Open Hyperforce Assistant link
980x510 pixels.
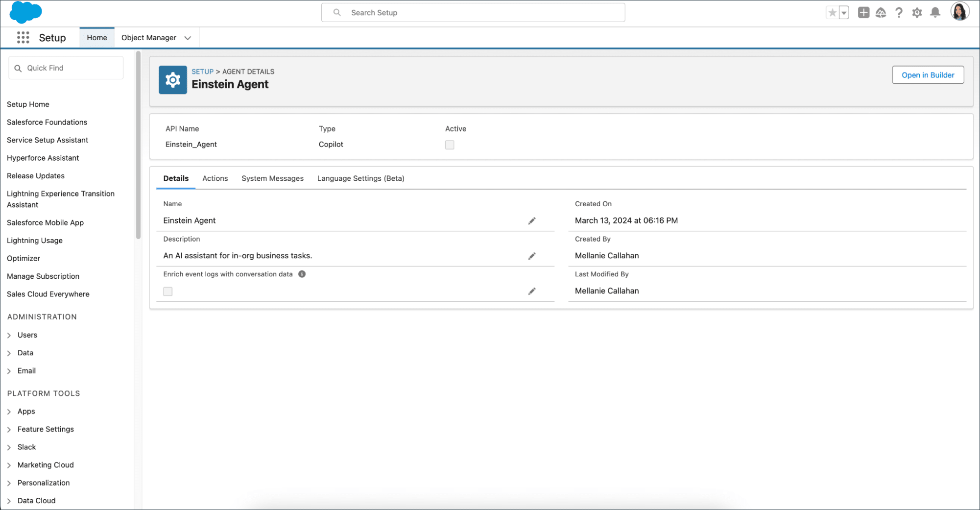[43, 158]
